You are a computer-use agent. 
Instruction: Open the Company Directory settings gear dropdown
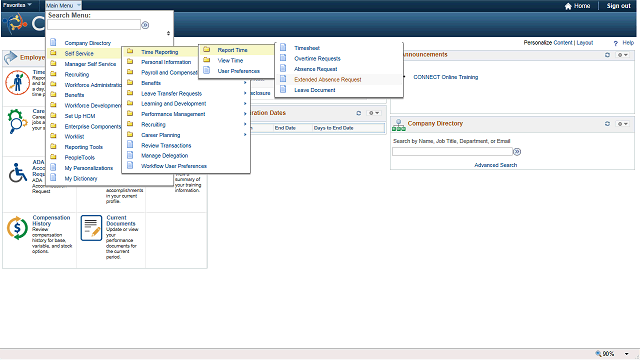[622, 124]
